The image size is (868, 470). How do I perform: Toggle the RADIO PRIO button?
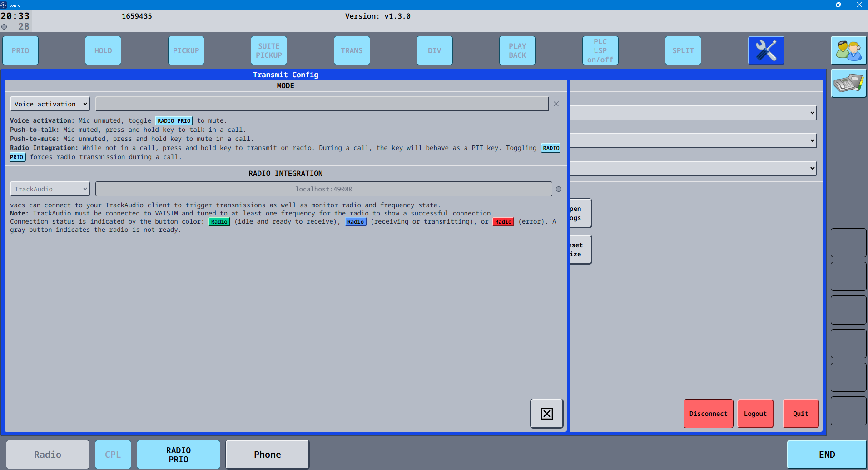point(178,455)
